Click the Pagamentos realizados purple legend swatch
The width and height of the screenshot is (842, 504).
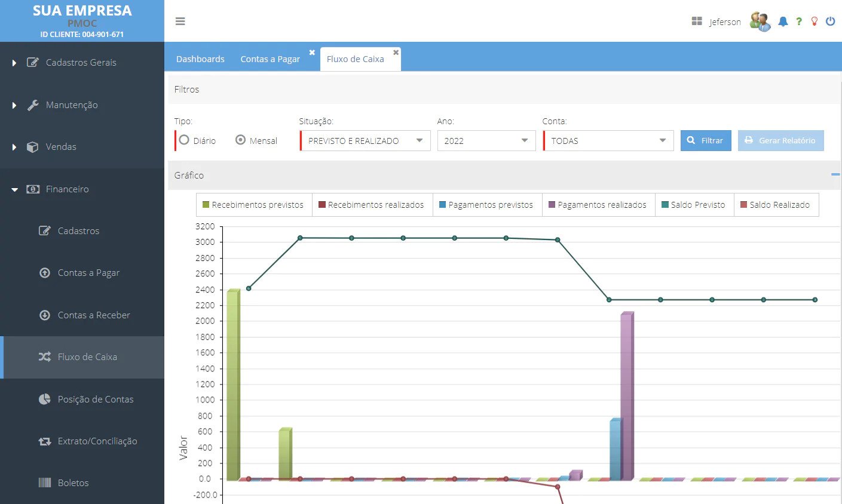pyautogui.click(x=552, y=205)
